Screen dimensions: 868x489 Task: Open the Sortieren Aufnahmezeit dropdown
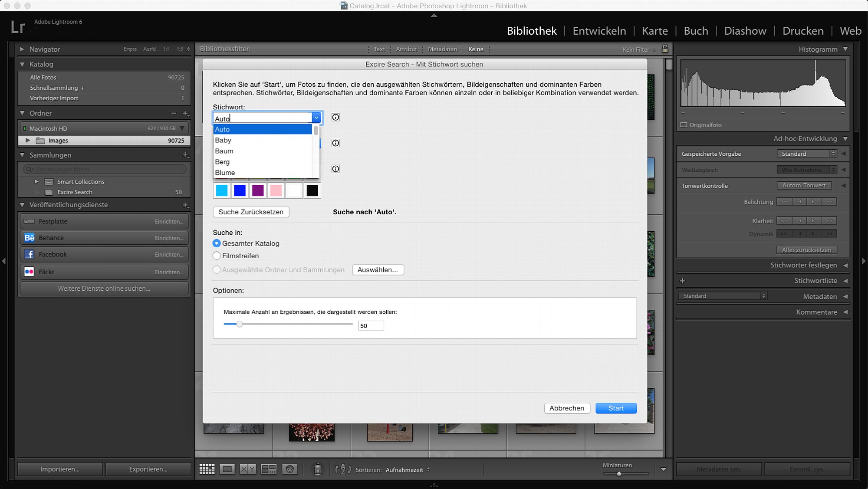408,469
